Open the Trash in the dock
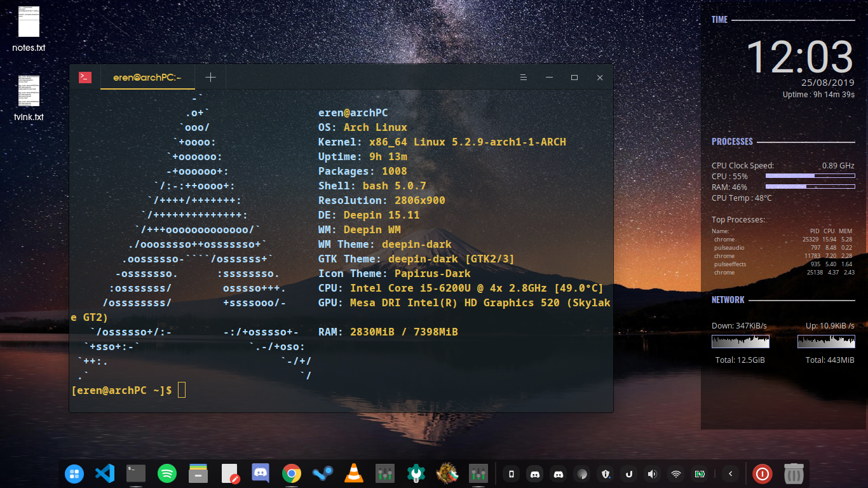This screenshot has height=488, width=868. (x=794, y=473)
